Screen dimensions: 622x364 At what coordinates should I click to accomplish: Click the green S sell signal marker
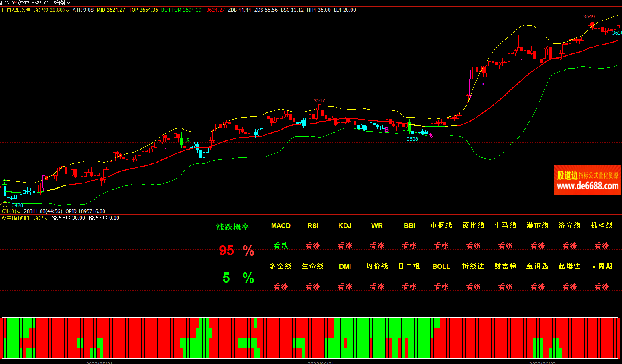188,140
